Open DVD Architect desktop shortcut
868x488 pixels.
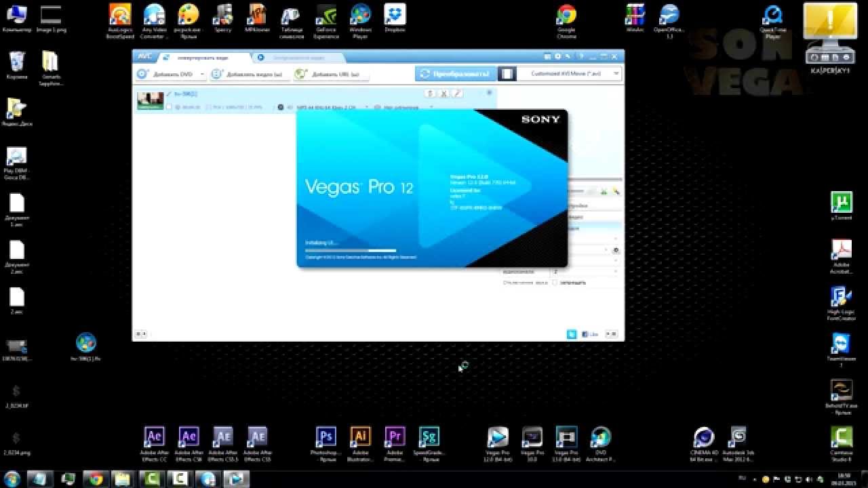pos(601,444)
